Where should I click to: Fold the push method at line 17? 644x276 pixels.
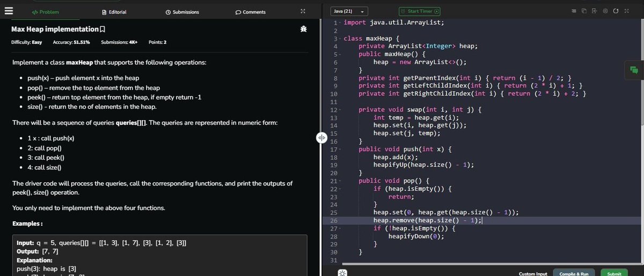tap(340, 150)
